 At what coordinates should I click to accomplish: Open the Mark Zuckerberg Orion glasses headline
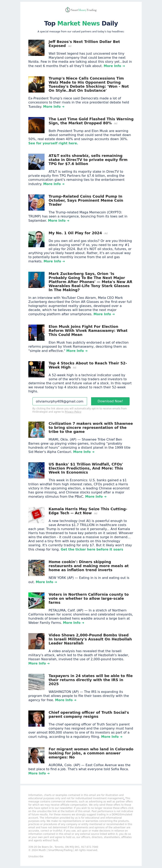coord(91,282)
